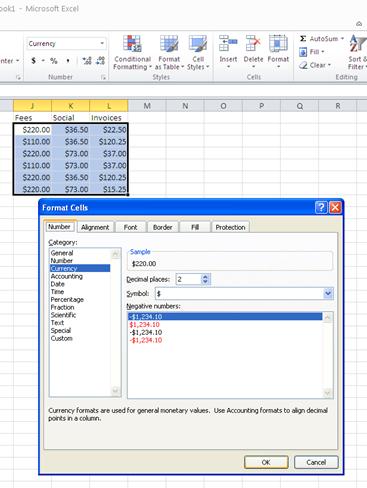This screenshot has width=367, height=488.
Task: Click the AutoSum sigma icon
Action: tap(303, 39)
